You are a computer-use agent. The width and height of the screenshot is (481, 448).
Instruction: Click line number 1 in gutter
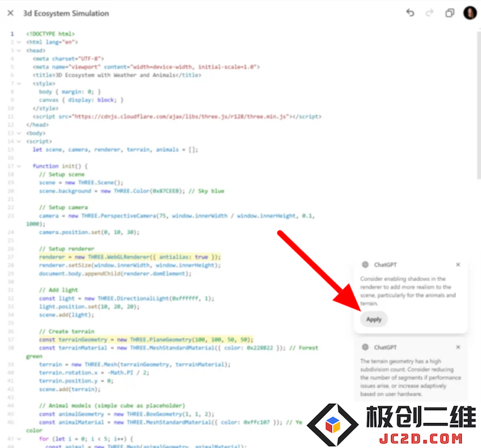pyautogui.click(x=12, y=34)
